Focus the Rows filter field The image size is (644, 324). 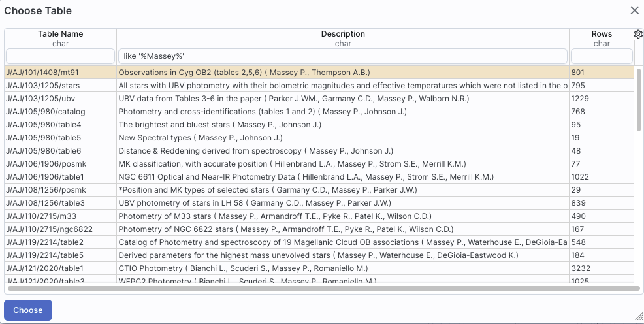(602, 56)
